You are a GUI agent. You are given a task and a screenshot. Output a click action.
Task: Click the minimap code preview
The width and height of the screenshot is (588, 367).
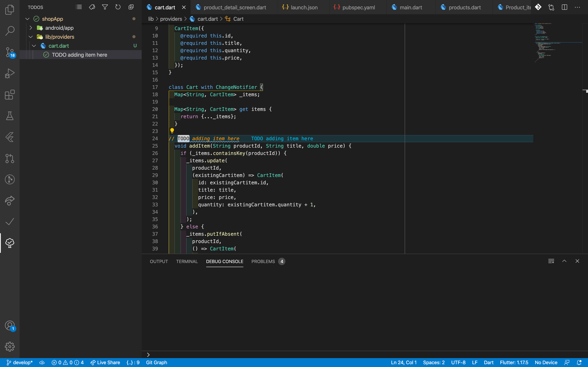click(x=543, y=43)
